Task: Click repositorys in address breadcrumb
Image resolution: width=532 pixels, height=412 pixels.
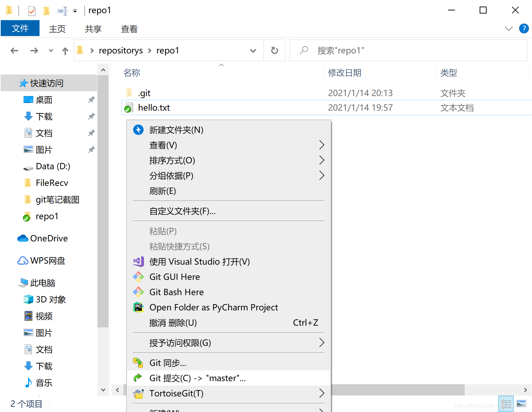Action: [121, 51]
